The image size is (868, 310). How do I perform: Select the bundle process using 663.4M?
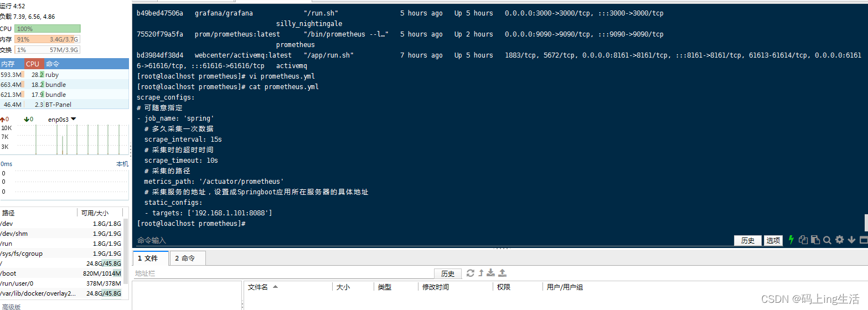(64, 85)
